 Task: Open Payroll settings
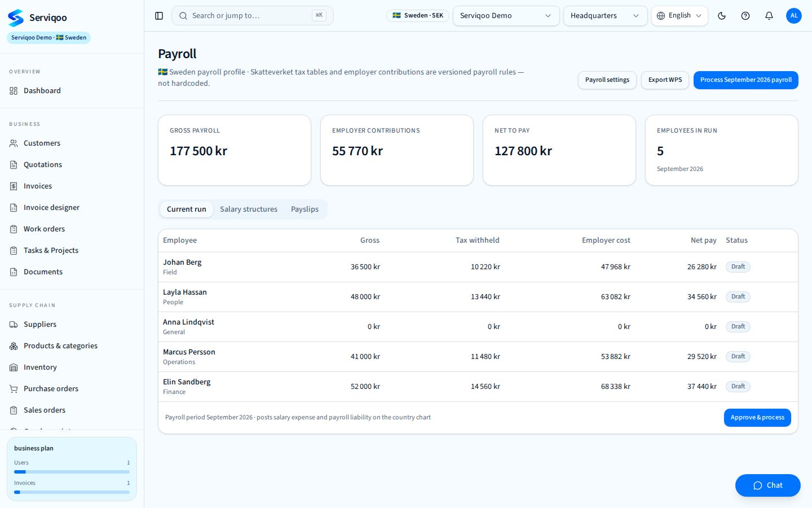point(607,80)
